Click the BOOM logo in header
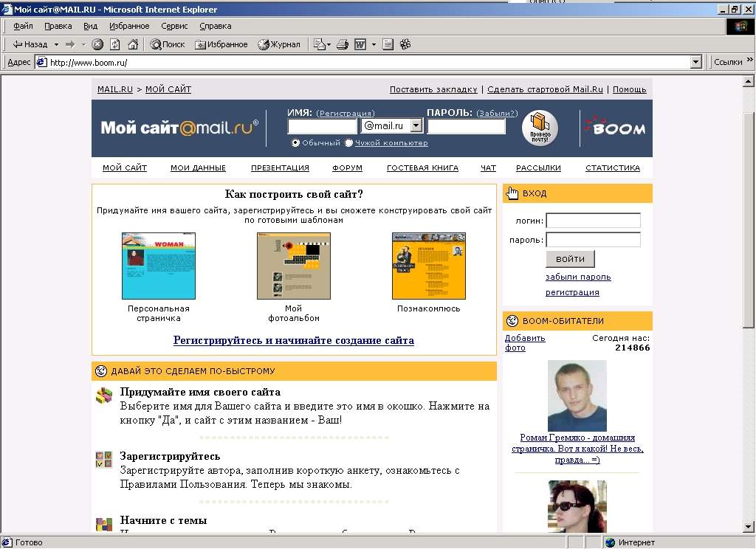Viewport: 756px width, 549px height. point(615,127)
